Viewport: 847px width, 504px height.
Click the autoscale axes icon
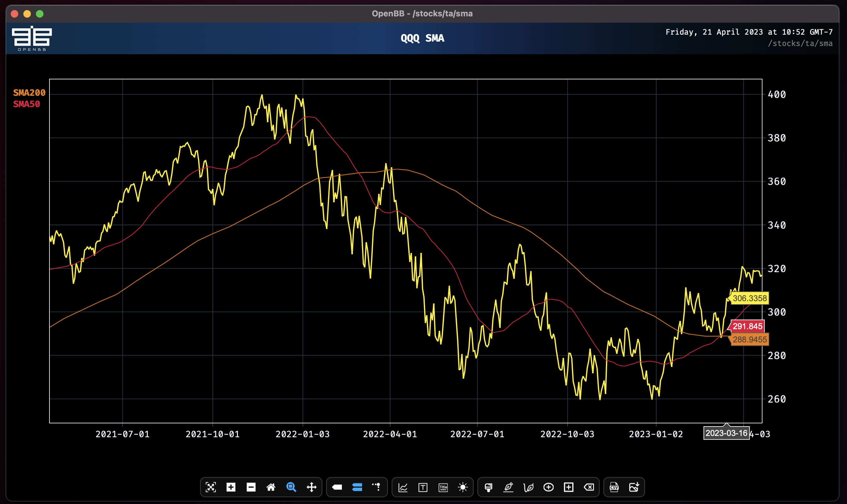coord(210,487)
